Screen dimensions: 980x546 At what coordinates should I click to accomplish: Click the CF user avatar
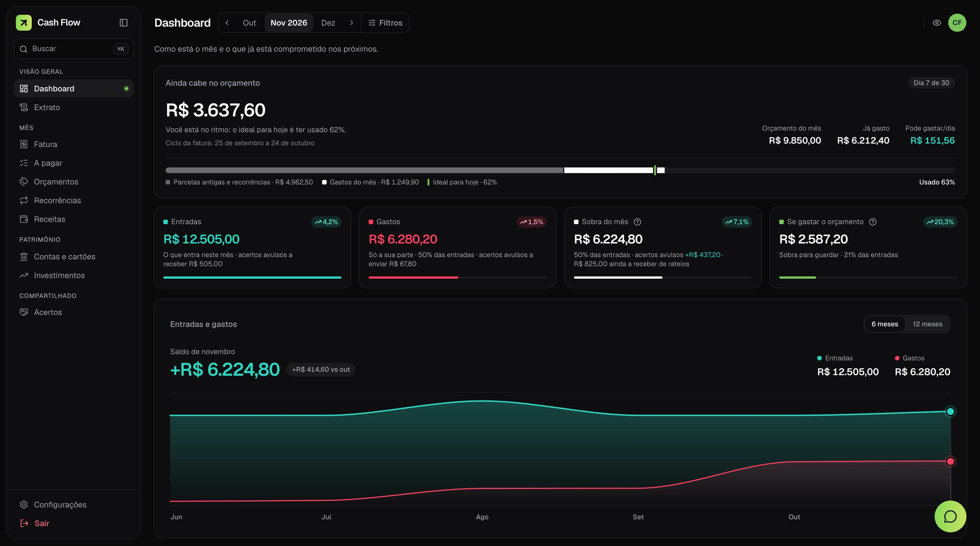[x=957, y=22]
